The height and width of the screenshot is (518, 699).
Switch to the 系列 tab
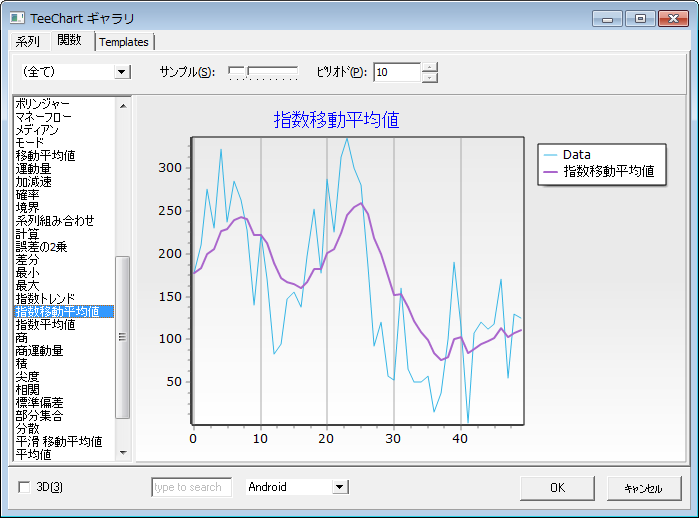click(28, 41)
